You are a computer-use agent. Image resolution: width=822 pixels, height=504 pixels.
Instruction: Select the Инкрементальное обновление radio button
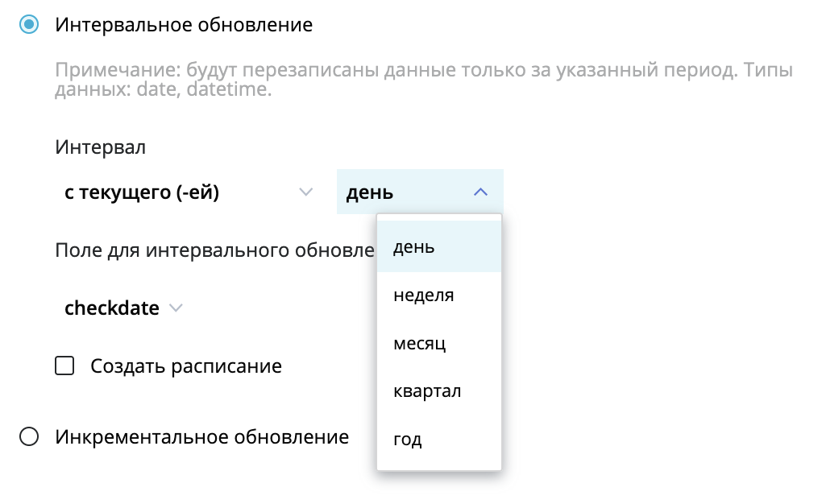tap(29, 436)
